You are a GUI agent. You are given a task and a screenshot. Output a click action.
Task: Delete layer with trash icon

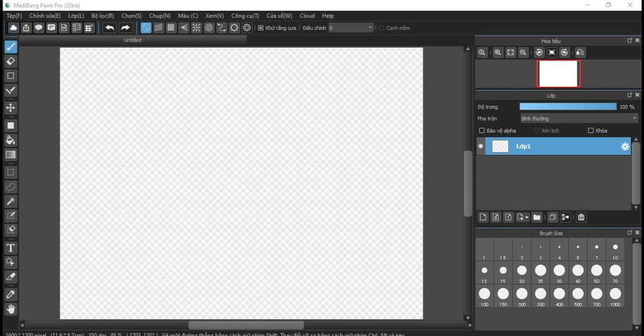pos(581,217)
